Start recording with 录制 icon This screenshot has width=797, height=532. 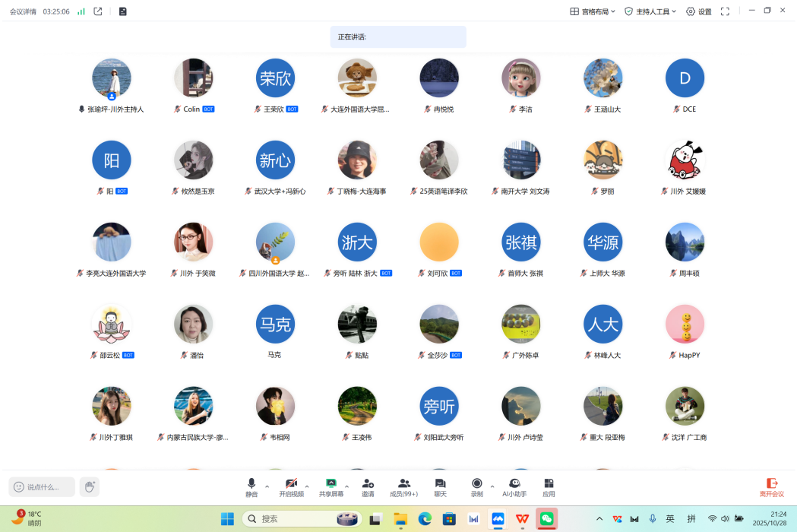pos(476,487)
